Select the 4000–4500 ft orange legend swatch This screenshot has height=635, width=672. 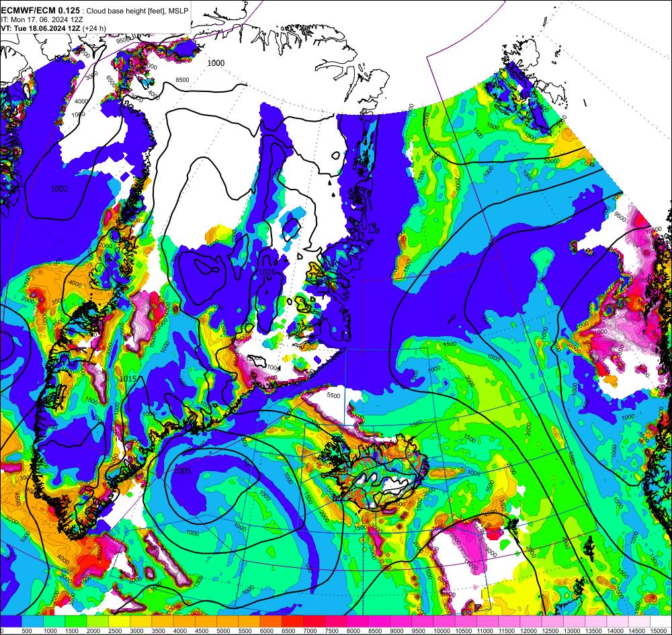184,622
